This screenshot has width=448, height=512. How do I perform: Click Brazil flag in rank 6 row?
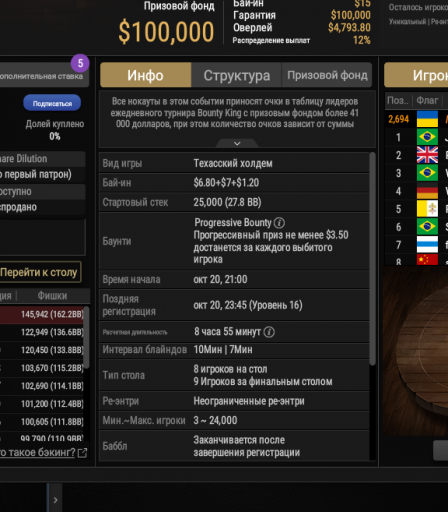click(427, 227)
